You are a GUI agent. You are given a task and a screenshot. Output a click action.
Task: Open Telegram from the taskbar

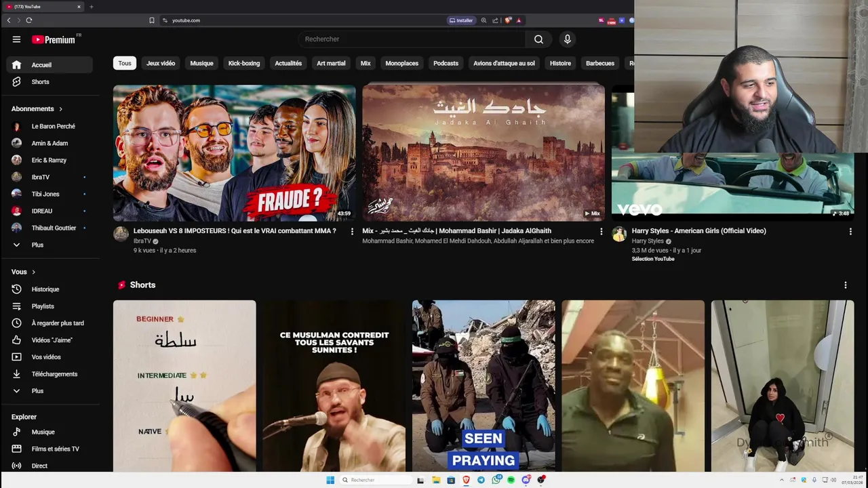point(481,480)
